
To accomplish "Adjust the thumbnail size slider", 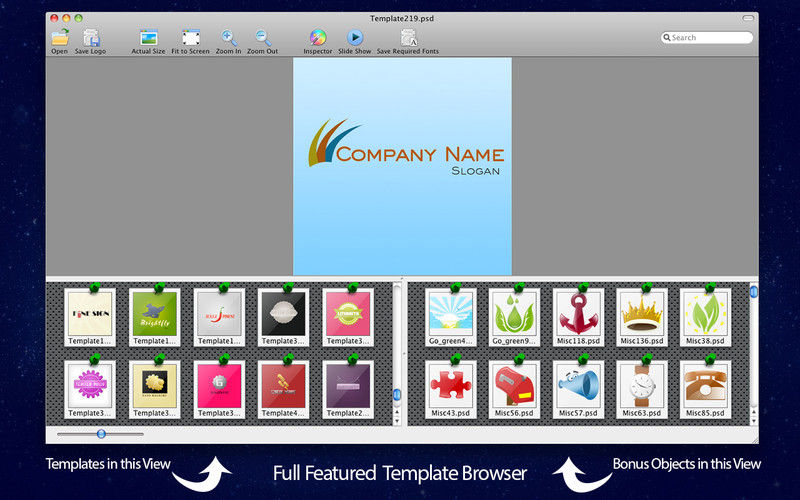I will 101,433.
